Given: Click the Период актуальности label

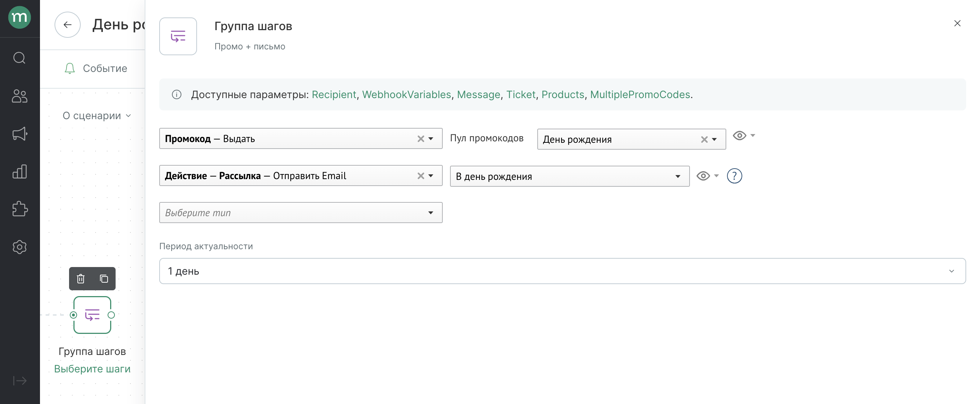Looking at the screenshot, I should [206, 246].
